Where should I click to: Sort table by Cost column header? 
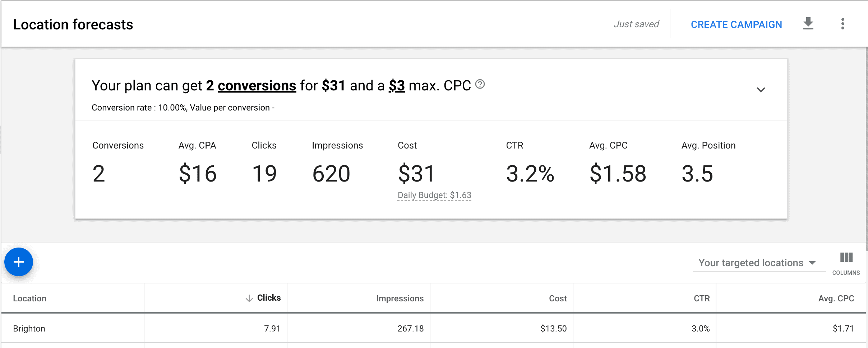point(558,298)
